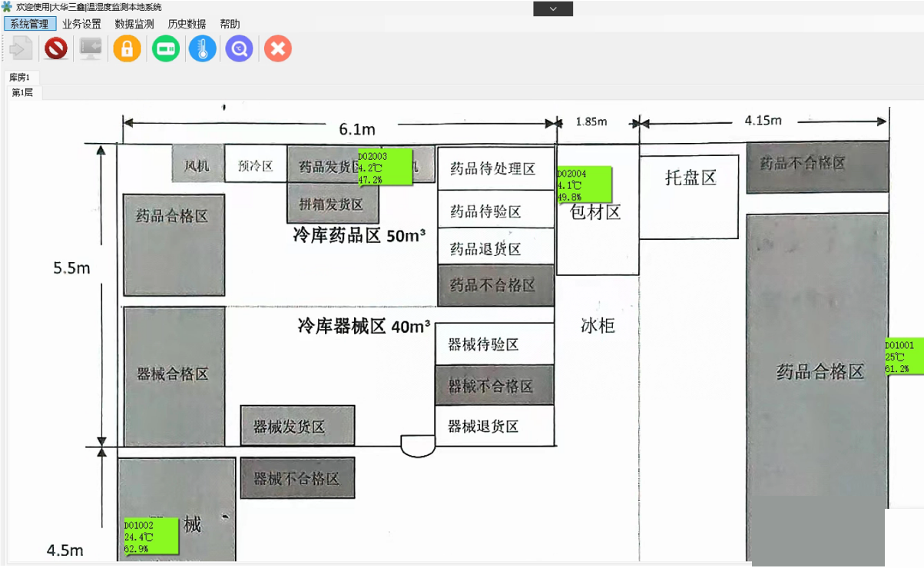Viewport: 924px width, 568px height.
Task: Open the 业务设置 menu
Action: pyautogui.click(x=81, y=24)
